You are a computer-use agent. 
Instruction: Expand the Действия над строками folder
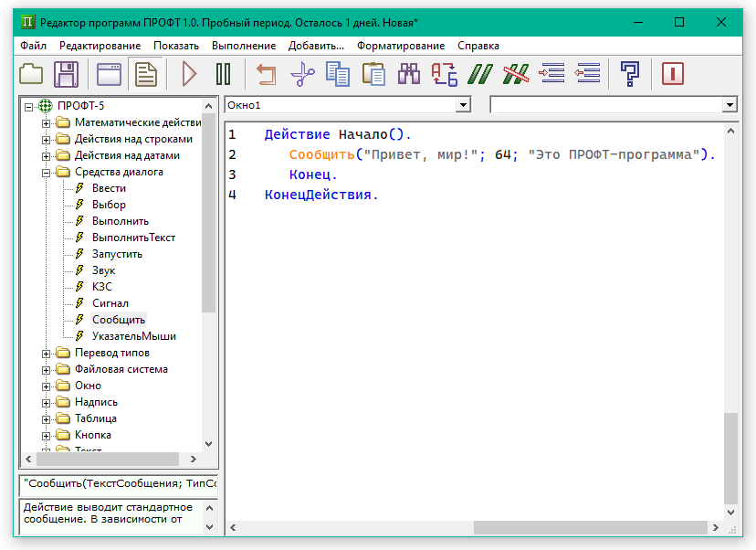pyautogui.click(x=46, y=140)
